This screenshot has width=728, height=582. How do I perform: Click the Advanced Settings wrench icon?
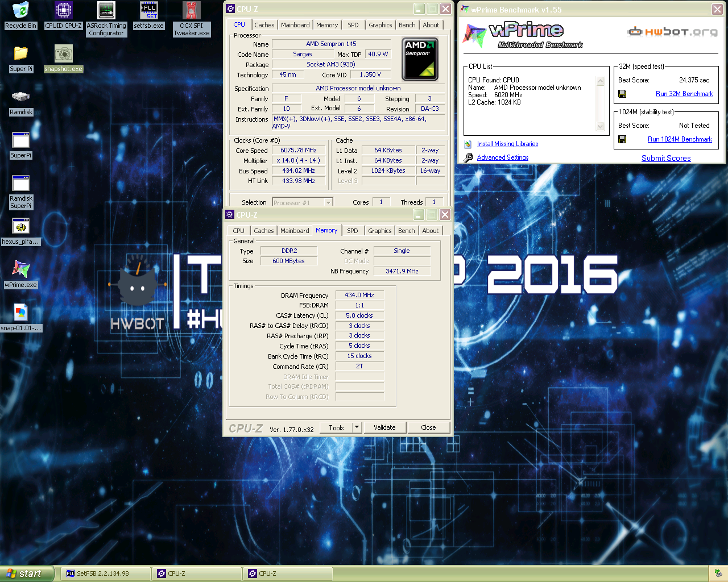[468, 157]
